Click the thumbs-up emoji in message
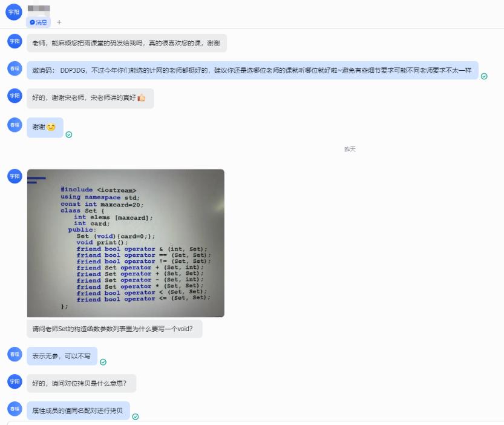The height and width of the screenshot is (425, 504). tap(142, 97)
